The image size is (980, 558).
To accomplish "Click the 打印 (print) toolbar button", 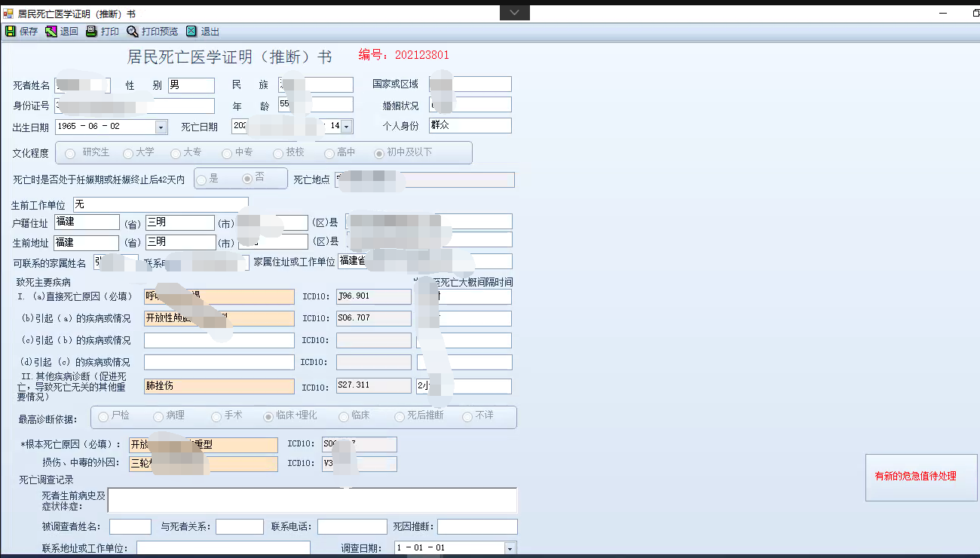I will click(103, 32).
